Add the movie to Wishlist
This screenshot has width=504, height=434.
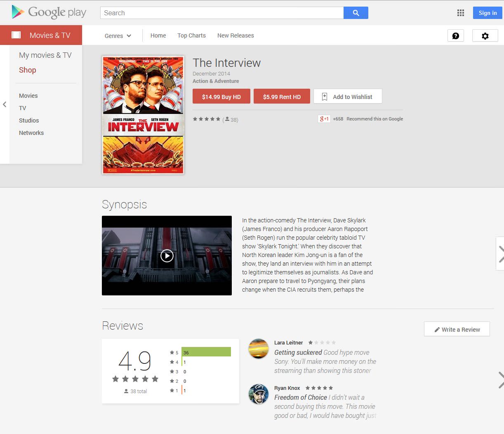click(x=348, y=97)
